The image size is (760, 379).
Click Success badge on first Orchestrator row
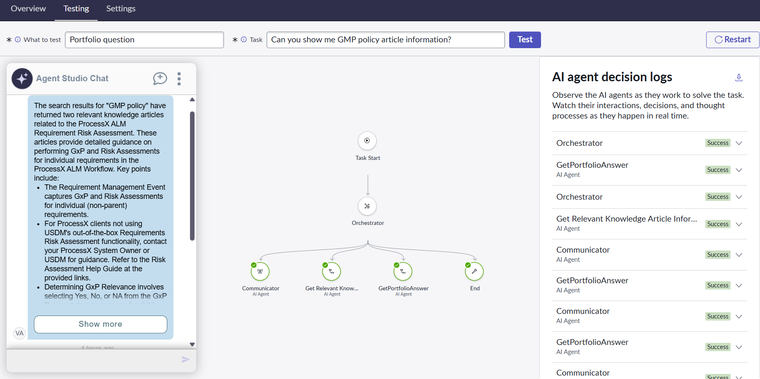717,143
